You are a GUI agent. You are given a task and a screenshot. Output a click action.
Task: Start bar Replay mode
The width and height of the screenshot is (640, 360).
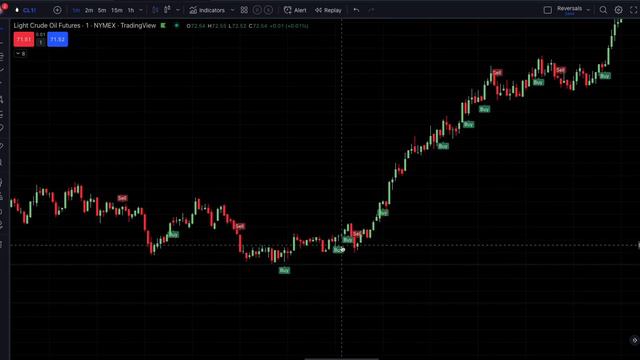coord(328,10)
